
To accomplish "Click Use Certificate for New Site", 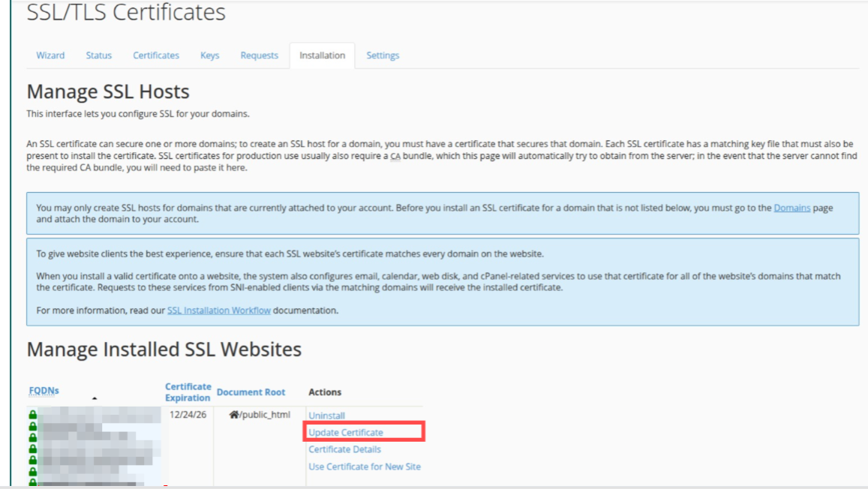I will click(365, 466).
